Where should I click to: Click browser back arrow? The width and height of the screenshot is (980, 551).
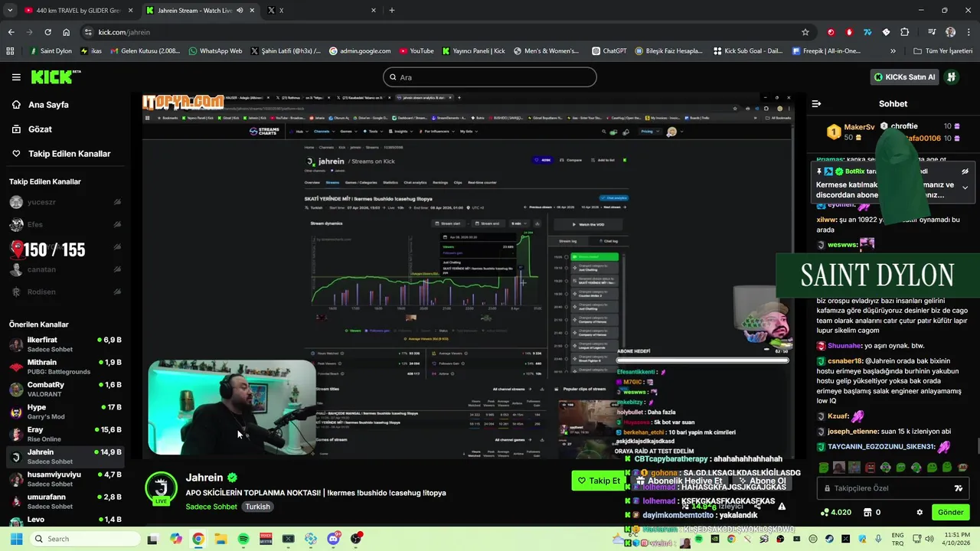tap(11, 32)
